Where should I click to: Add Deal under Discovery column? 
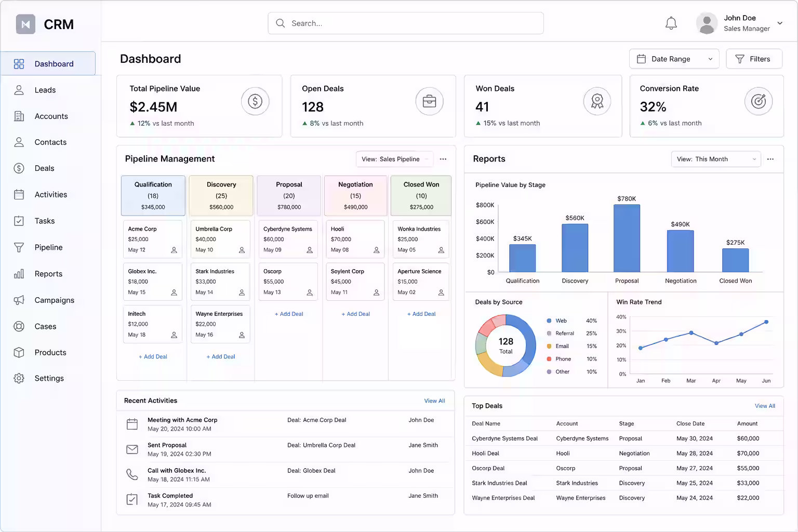[221, 357]
